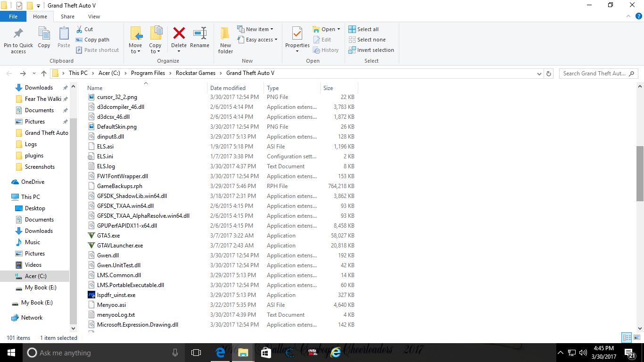Click the Edit button in Open group
This screenshot has width=644, height=362.
[x=322, y=40]
